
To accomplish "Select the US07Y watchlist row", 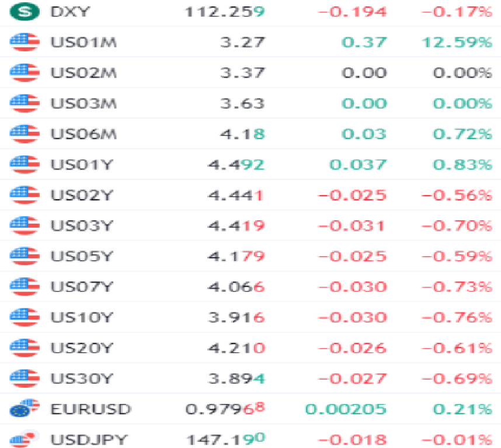I will tap(251, 287).
